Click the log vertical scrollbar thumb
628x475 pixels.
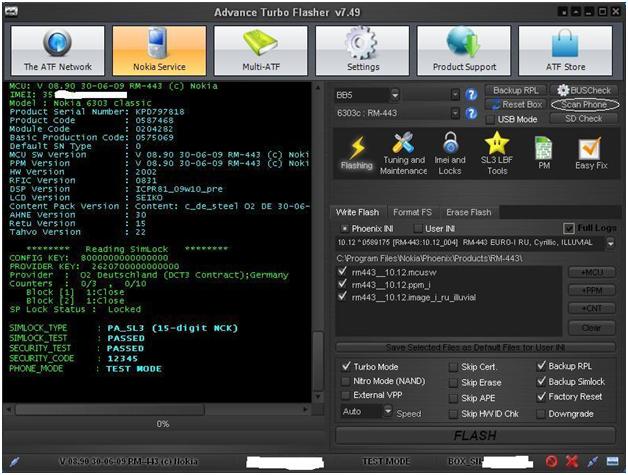(x=318, y=360)
